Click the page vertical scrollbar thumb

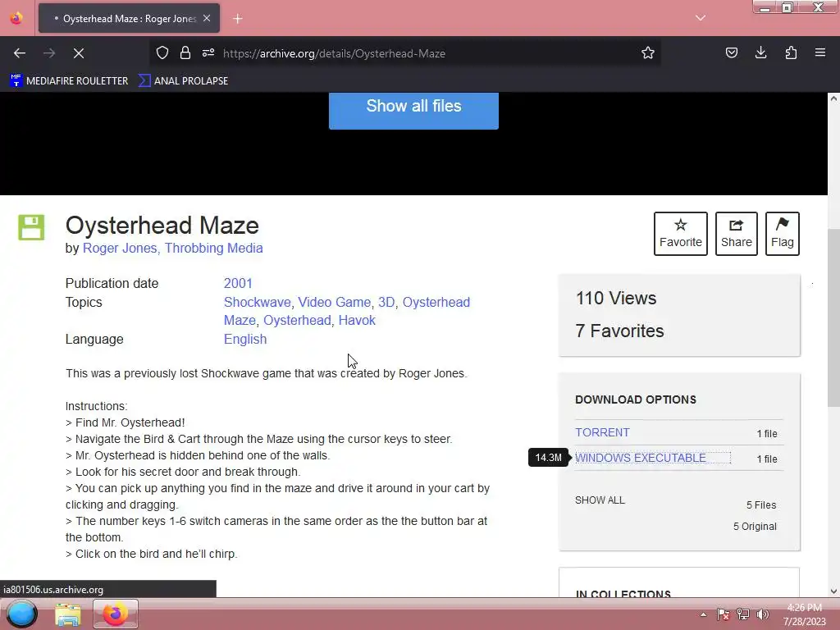pos(833,317)
